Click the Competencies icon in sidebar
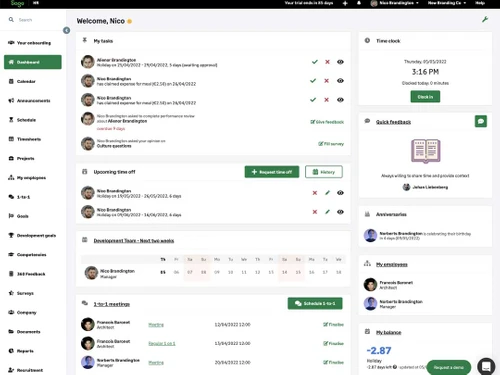Viewport: 500px width, 375px height. (x=11, y=255)
